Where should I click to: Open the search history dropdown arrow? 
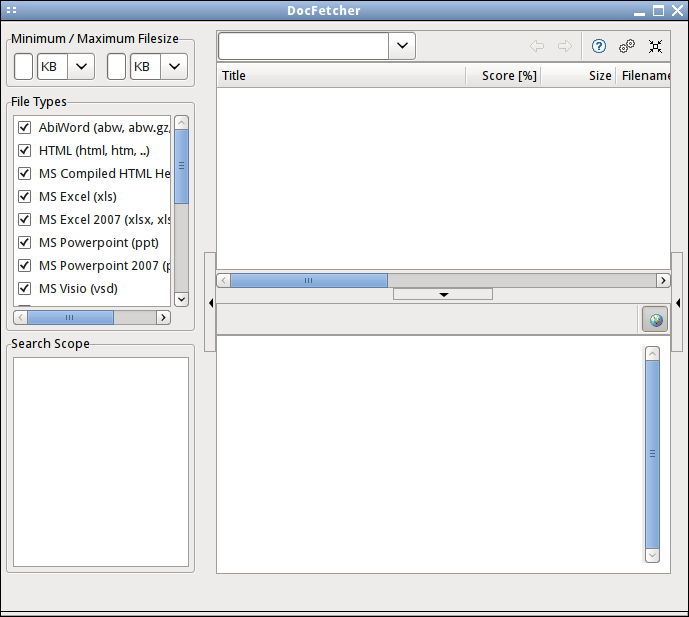pyautogui.click(x=402, y=46)
